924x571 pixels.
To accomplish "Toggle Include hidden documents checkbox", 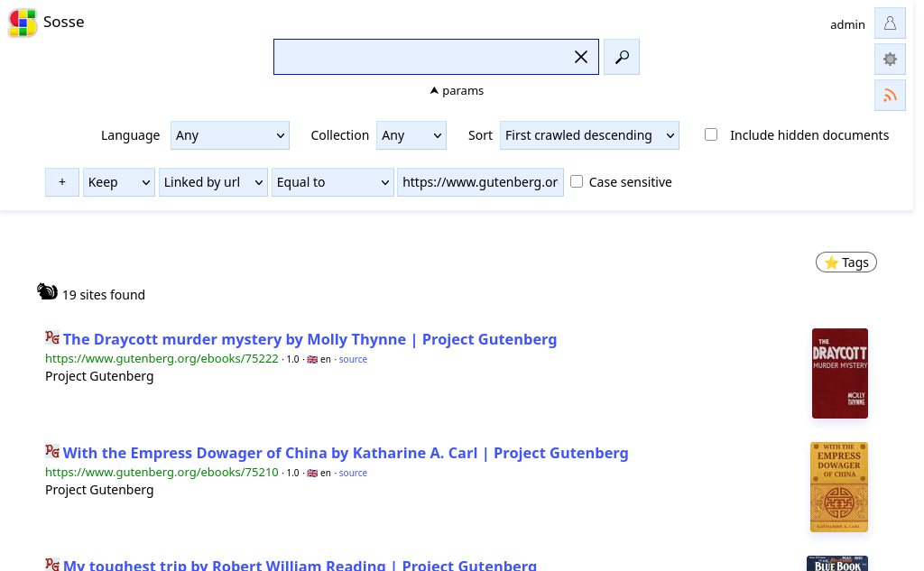I will pyautogui.click(x=711, y=134).
